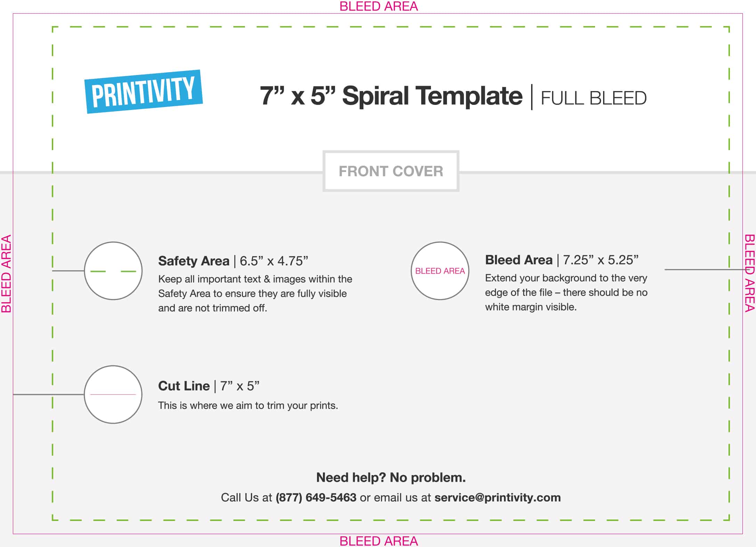
Task: Click the '7" x 5" Spiral Template' title
Action: (391, 96)
